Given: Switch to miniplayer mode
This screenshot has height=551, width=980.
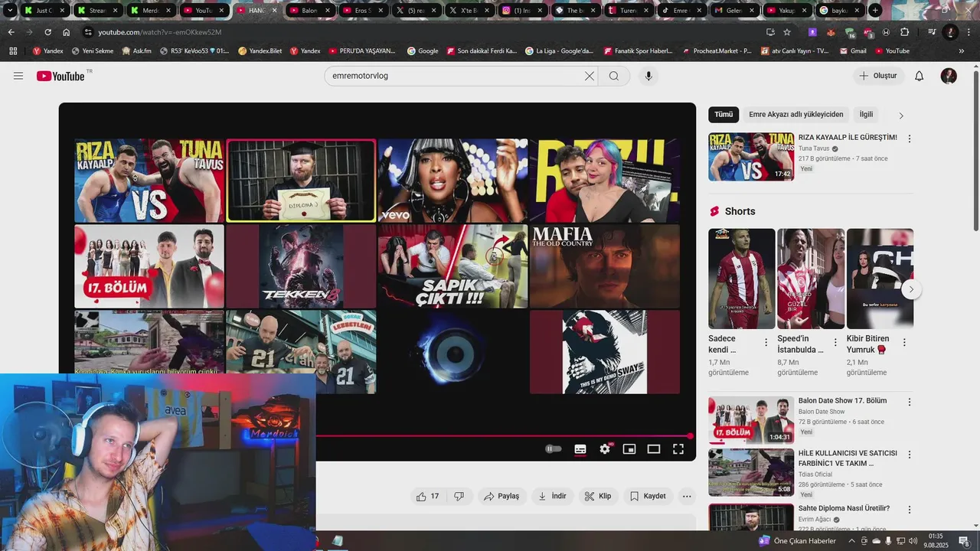Looking at the screenshot, I should click(629, 449).
